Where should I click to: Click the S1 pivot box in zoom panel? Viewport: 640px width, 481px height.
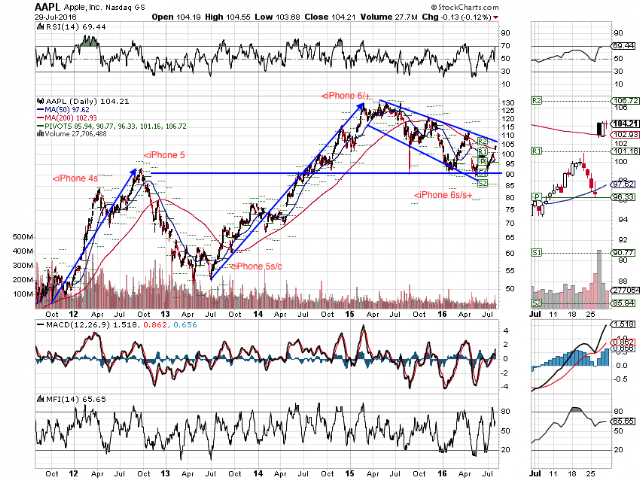coord(536,253)
